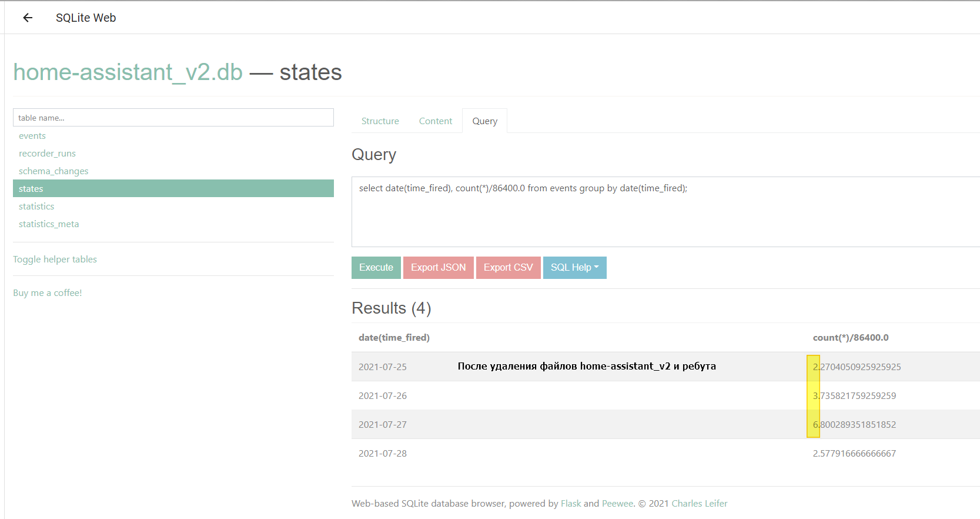The image size is (980, 519).
Task: Open the recorder_runs table
Action: (47, 154)
